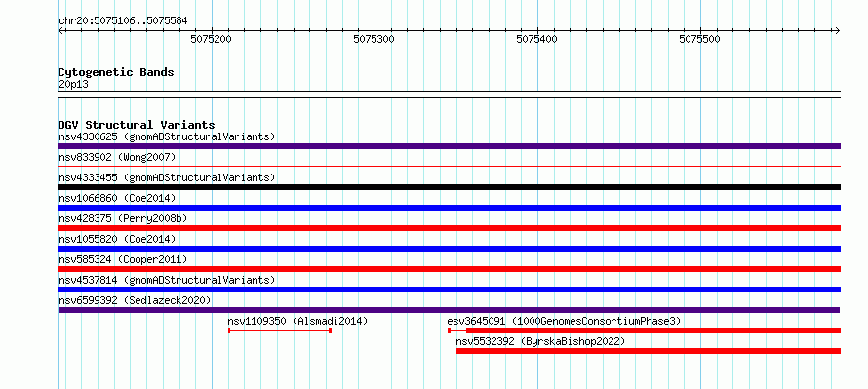Select the purple bar under nsv6599392
The width and height of the screenshot is (868, 389).
(x=449, y=310)
